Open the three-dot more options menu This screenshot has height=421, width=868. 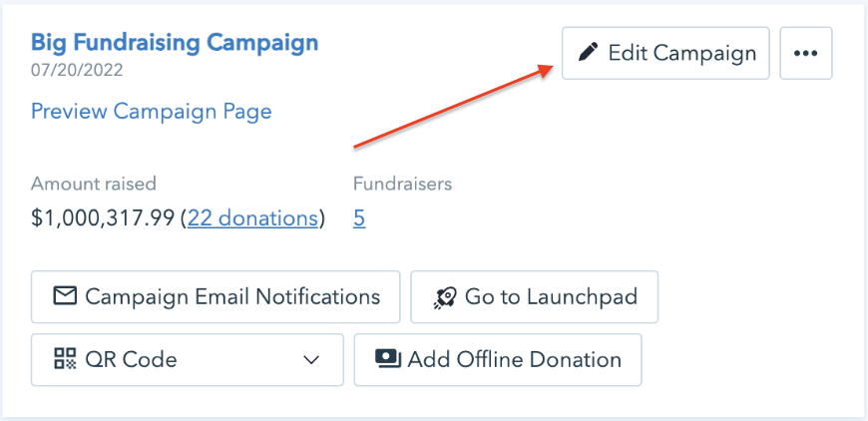point(805,53)
